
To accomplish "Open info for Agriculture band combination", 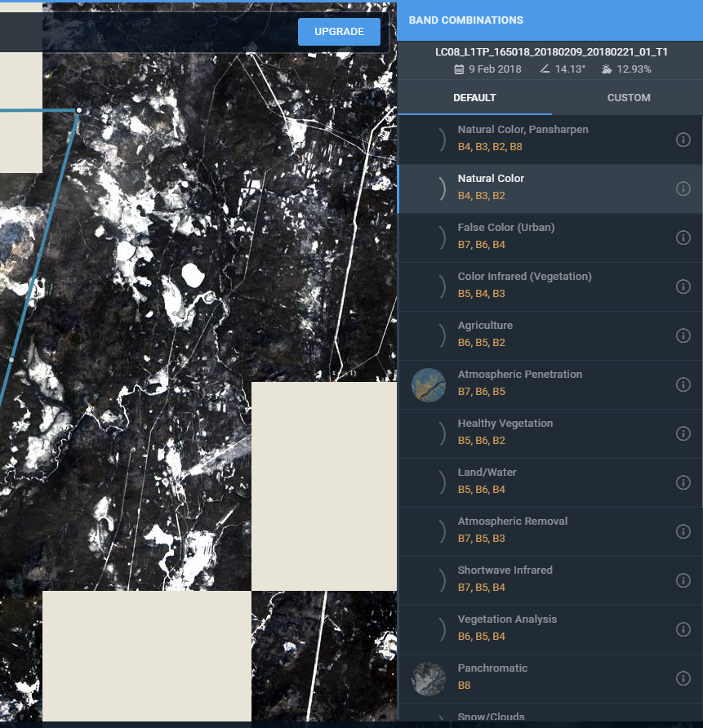I will [683, 335].
